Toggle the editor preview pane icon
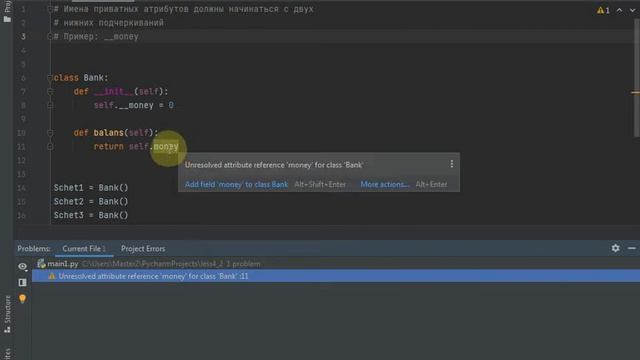640x360 pixels. point(22,282)
